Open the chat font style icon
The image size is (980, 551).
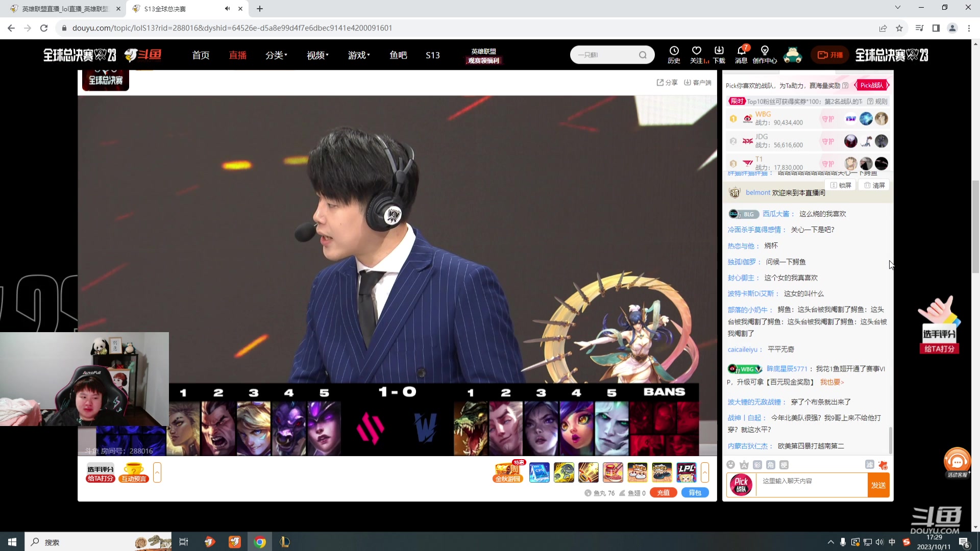point(744,465)
